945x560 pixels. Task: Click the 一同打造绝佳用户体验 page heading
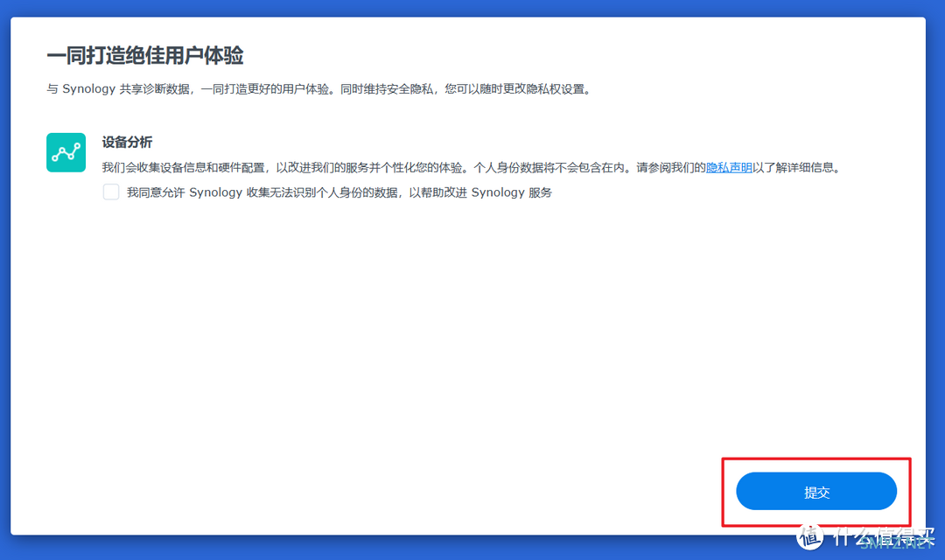point(144,56)
